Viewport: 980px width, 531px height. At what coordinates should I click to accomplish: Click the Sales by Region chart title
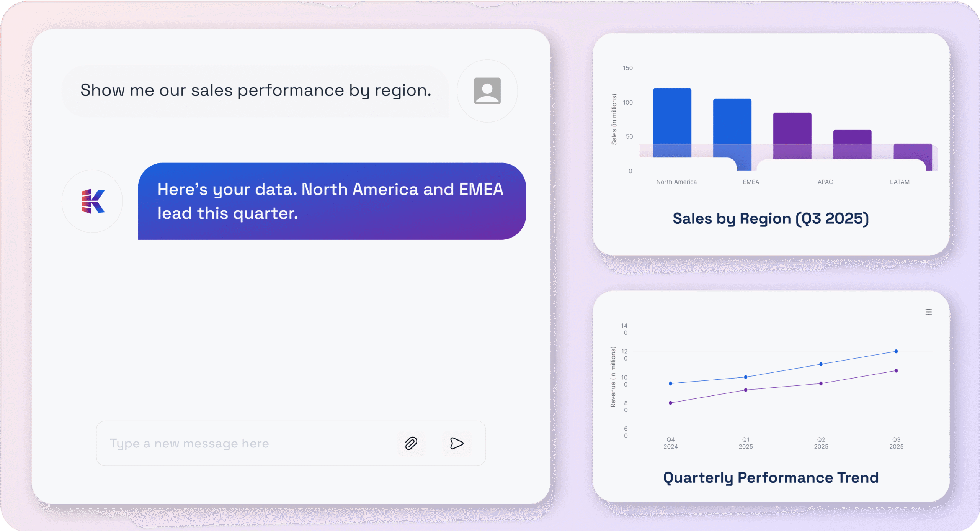(771, 219)
